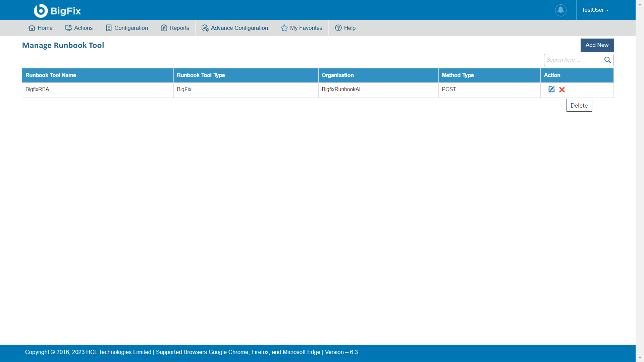Image resolution: width=644 pixels, height=362 pixels.
Task: Click the Organization column header
Action: click(337, 75)
